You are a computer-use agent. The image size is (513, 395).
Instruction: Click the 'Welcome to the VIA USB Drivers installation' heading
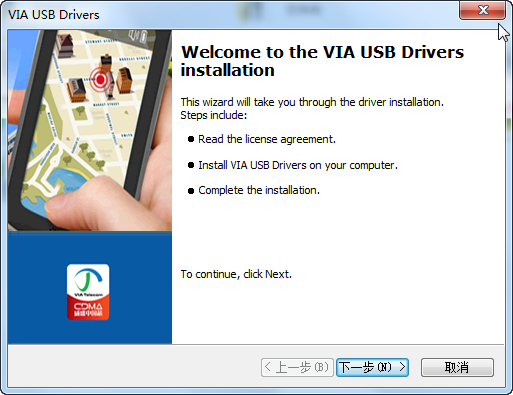pyautogui.click(x=322, y=61)
